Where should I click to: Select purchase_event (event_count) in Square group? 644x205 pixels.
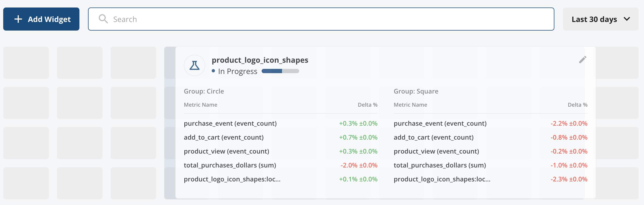tap(440, 124)
